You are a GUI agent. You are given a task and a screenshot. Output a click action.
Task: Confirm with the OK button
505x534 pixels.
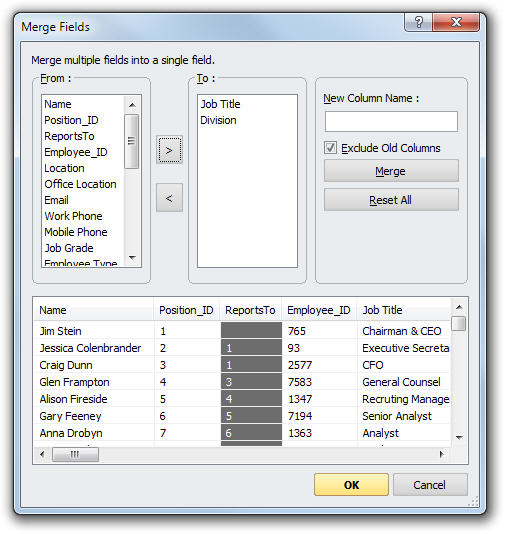pyautogui.click(x=351, y=484)
